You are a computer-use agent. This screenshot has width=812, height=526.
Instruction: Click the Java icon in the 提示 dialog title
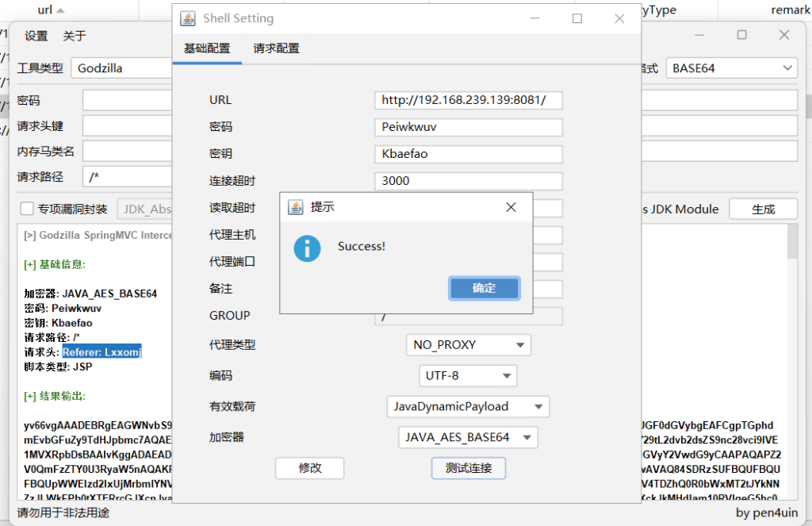(295, 207)
